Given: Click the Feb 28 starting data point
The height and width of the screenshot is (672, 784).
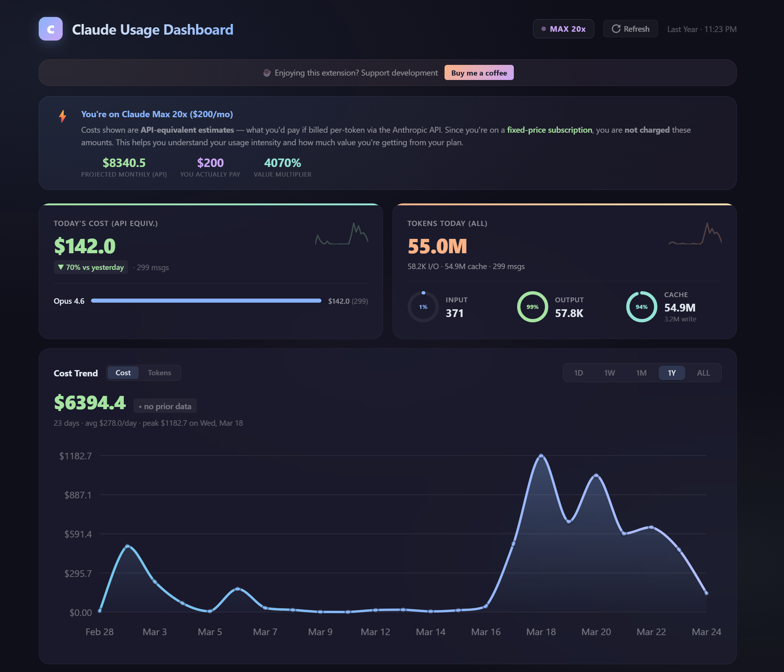Looking at the screenshot, I should click(x=100, y=610).
